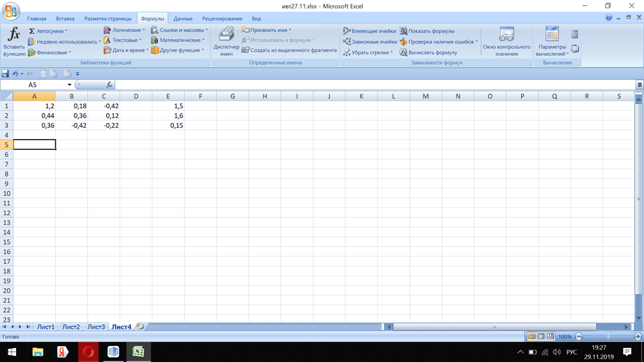The height and width of the screenshot is (362, 644).
Task: Click the fx button in formula bar
Action: tap(109, 85)
